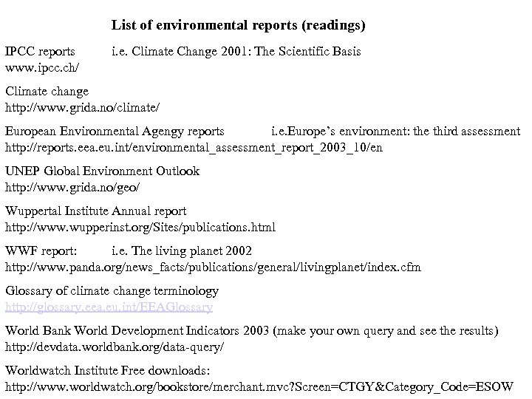Click 'UNEP Global Environment Outlook' line

102,171
